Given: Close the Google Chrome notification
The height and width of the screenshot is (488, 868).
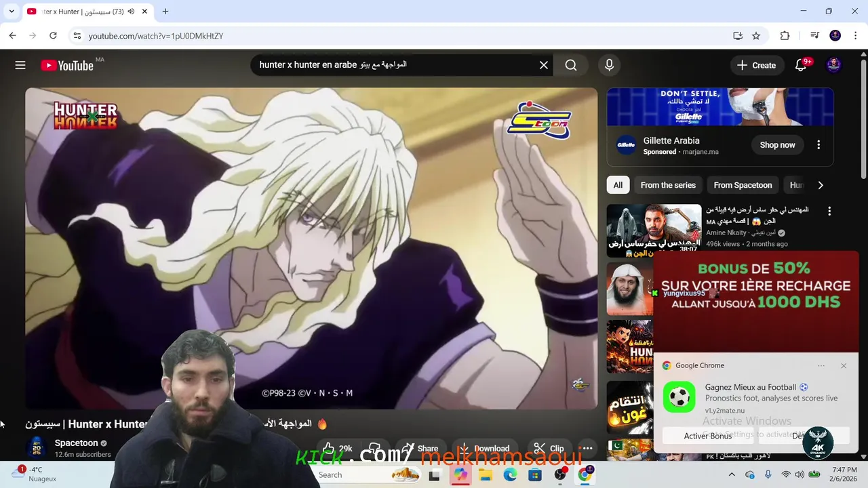Looking at the screenshot, I should (844, 366).
